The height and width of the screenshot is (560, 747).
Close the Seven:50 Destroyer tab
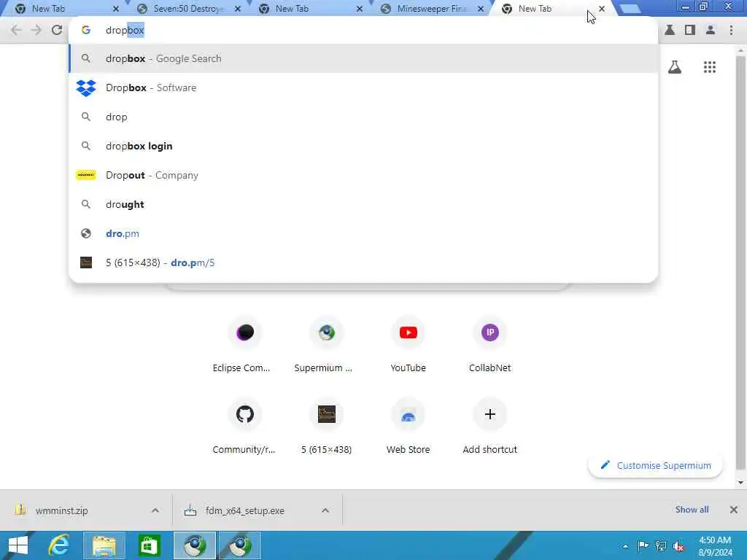click(x=238, y=9)
